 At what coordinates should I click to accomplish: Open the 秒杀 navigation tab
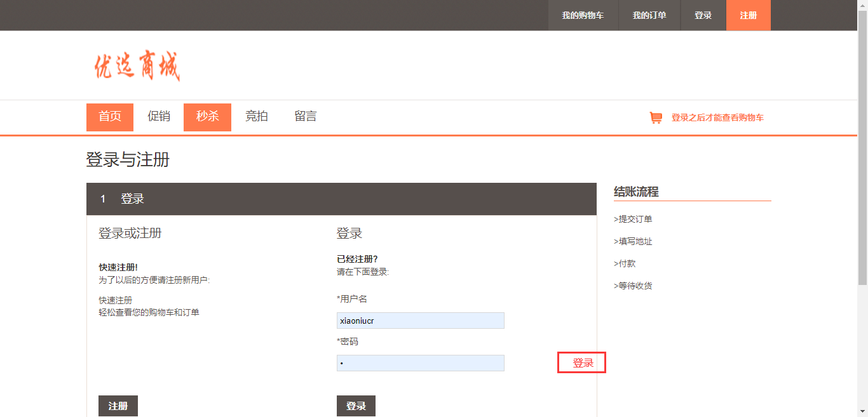click(x=207, y=117)
